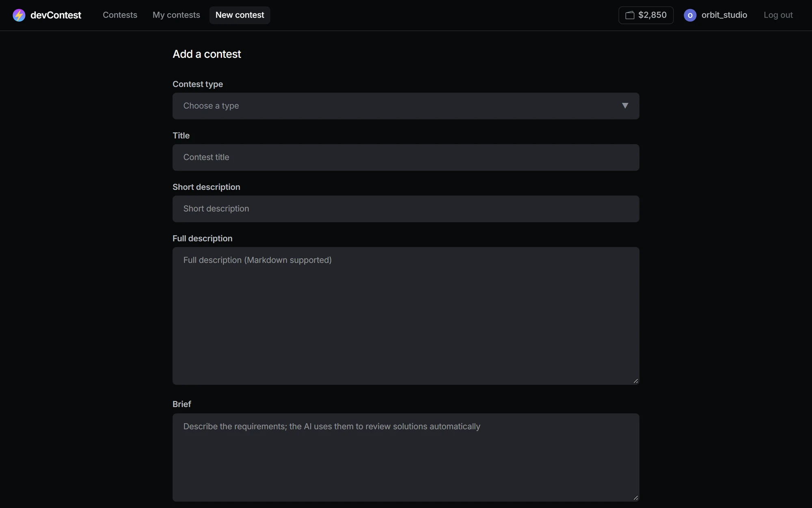
Task: Click the Short description label
Action: pyautogui.click(x=206, y=187)
